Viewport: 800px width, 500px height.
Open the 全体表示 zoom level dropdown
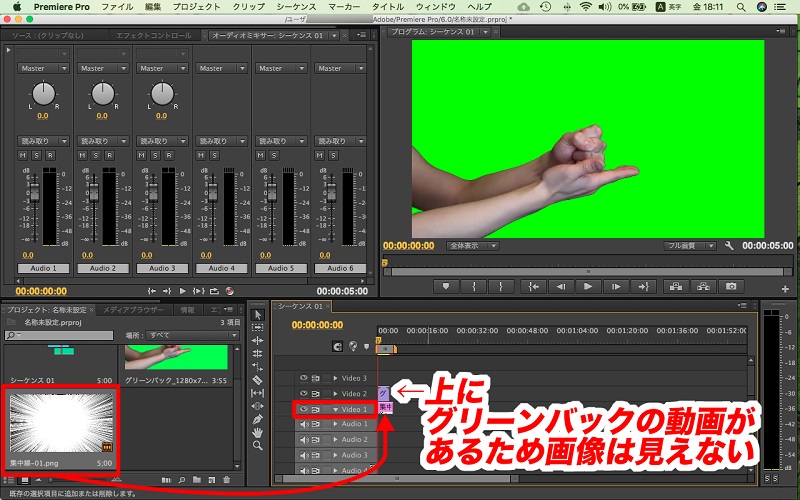(472, 246)
